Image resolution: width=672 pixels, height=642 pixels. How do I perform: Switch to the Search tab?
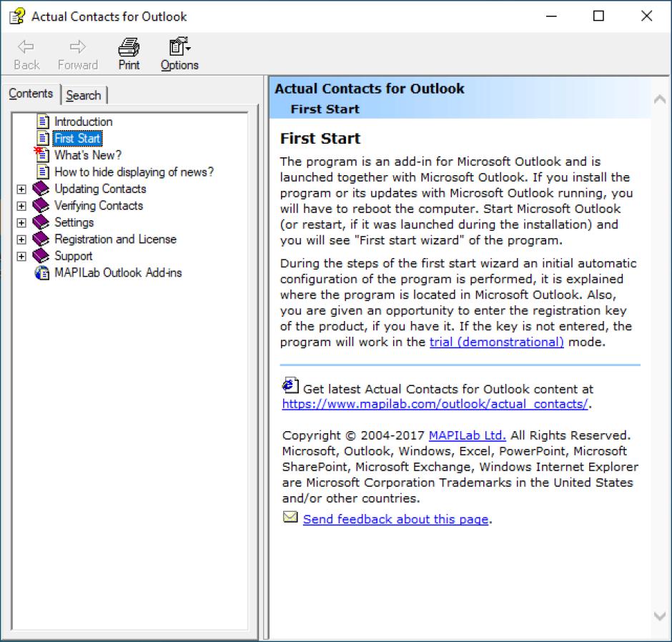click(x=84, y=95)
